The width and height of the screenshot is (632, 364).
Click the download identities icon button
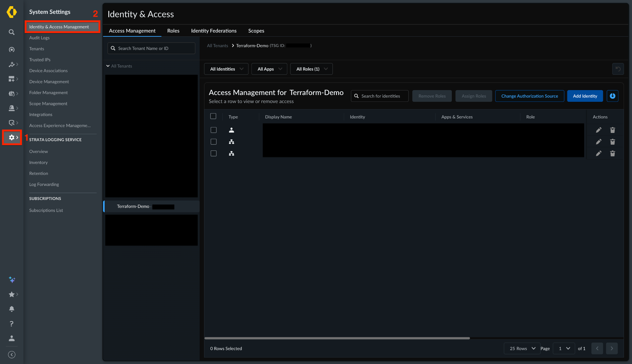tap(613, 96)
